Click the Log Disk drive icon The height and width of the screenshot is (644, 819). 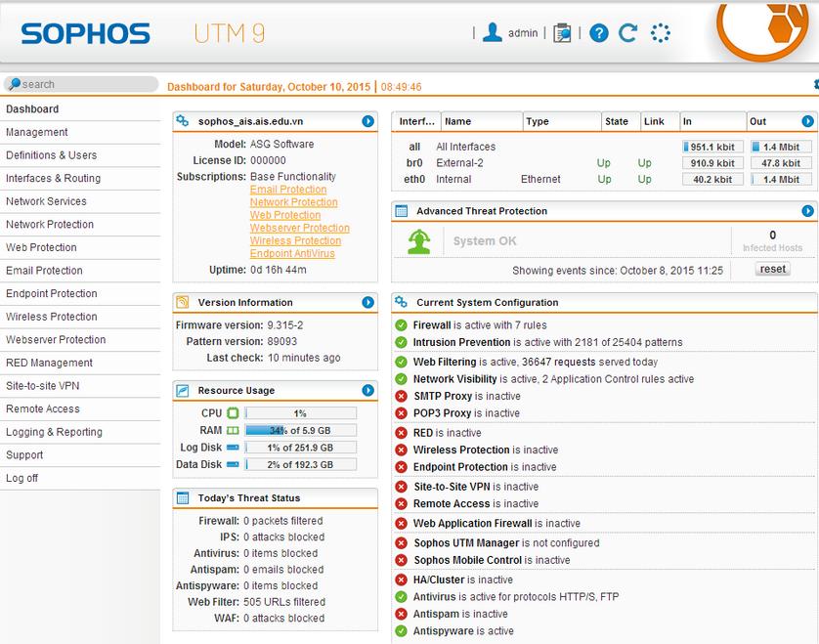click(233, 448)
